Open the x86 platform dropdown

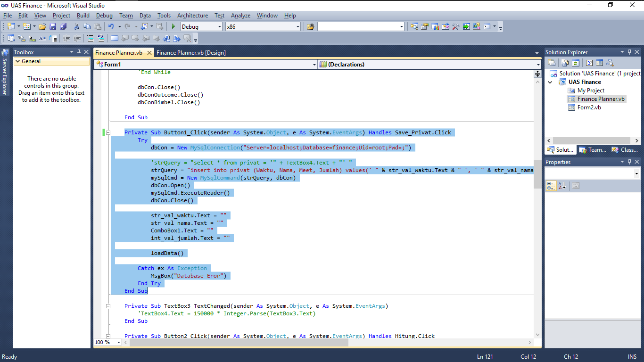point(297,27)
